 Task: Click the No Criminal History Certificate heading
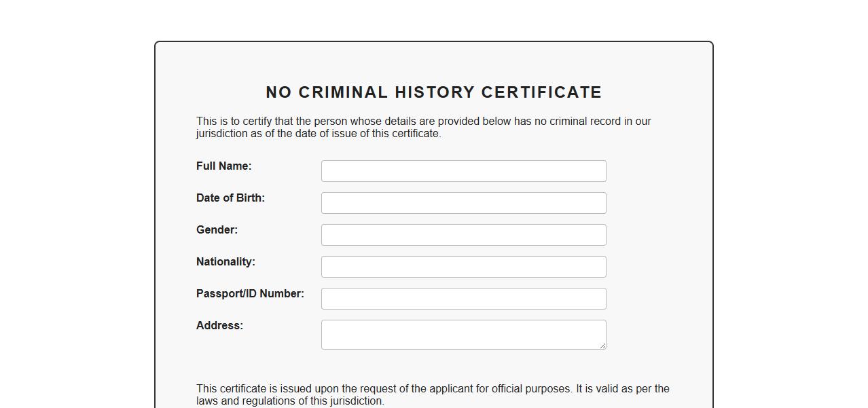(434, 92)
